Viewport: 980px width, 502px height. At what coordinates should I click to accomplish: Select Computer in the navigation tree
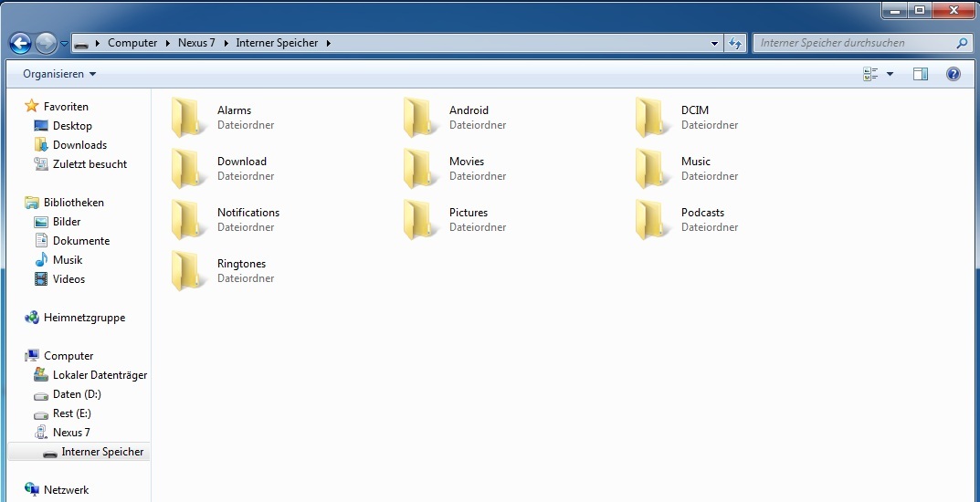(x=68, y=356)
